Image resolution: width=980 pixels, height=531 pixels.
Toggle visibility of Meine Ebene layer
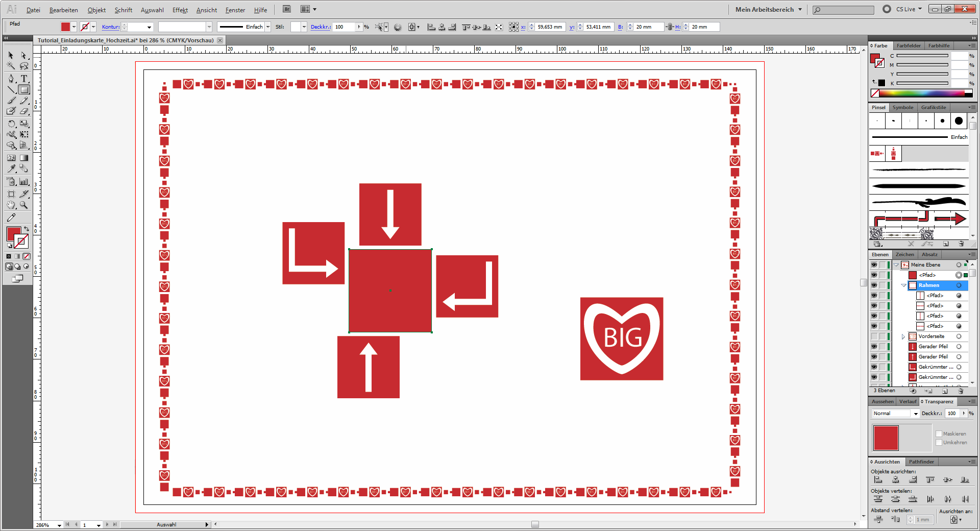point(874,265)
